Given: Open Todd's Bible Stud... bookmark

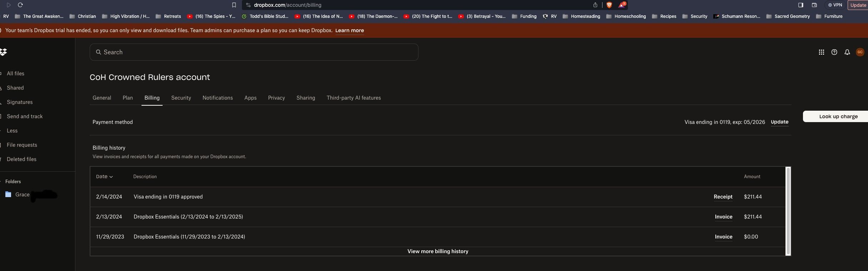Looking at the screenshot, I should click(265, 16).
